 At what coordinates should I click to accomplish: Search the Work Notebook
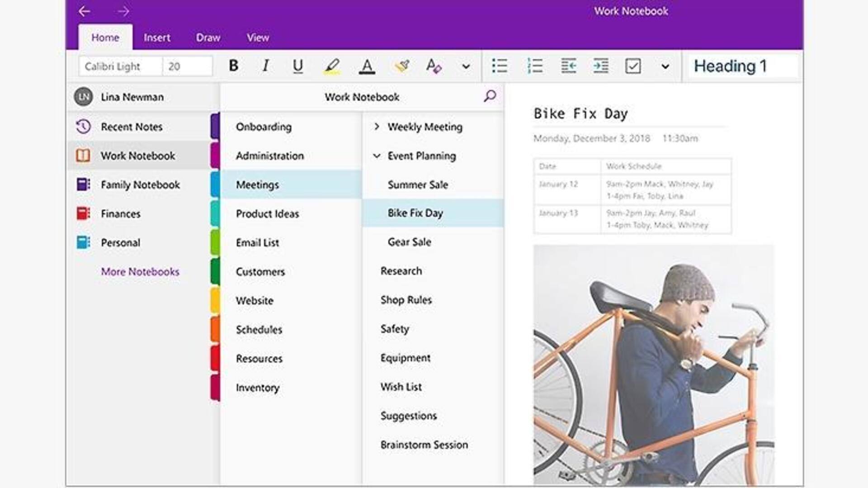(490, 96)
